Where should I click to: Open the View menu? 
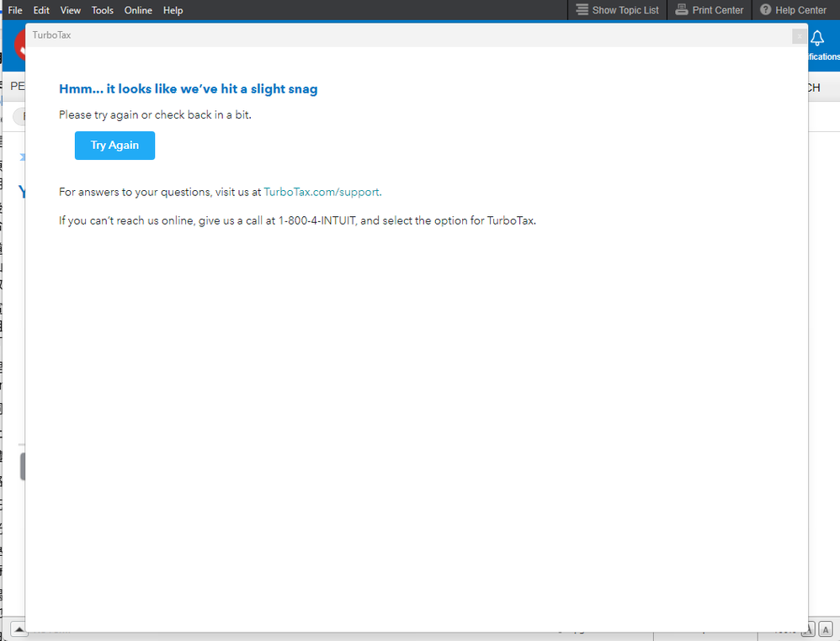[70, 9]
